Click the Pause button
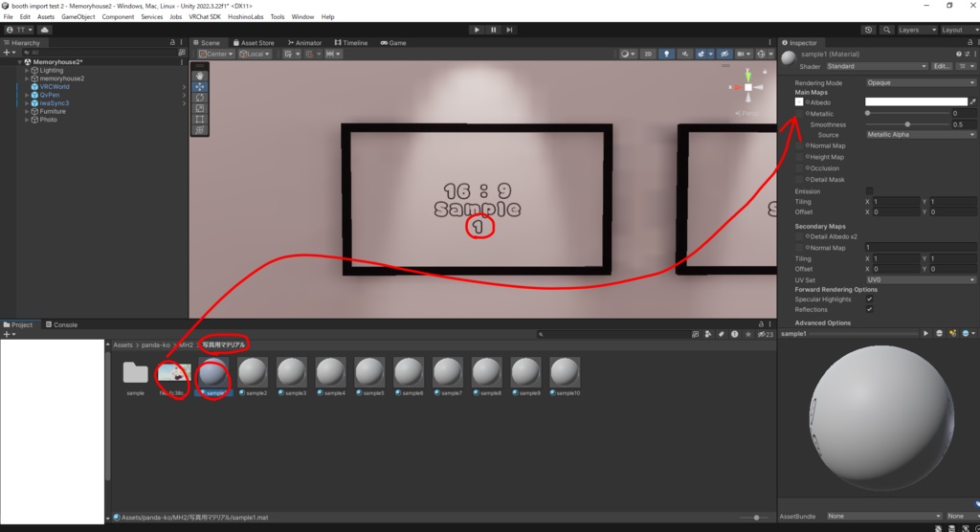980x532 pixels. point(493,30)
